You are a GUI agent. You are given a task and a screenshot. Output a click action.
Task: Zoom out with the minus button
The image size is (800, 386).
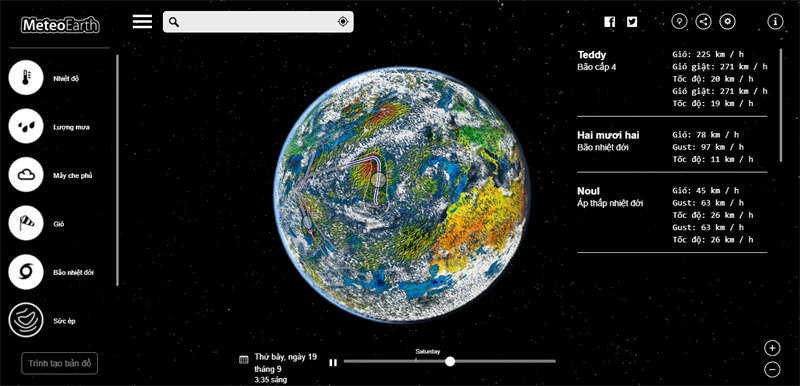(x=772, y=369)
